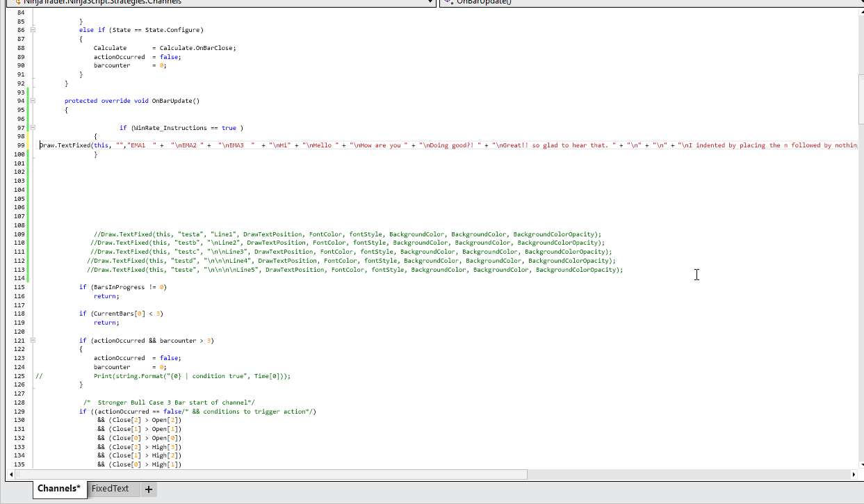Click the commented "testc" Draw.TextFixed line

click(351, 252)
